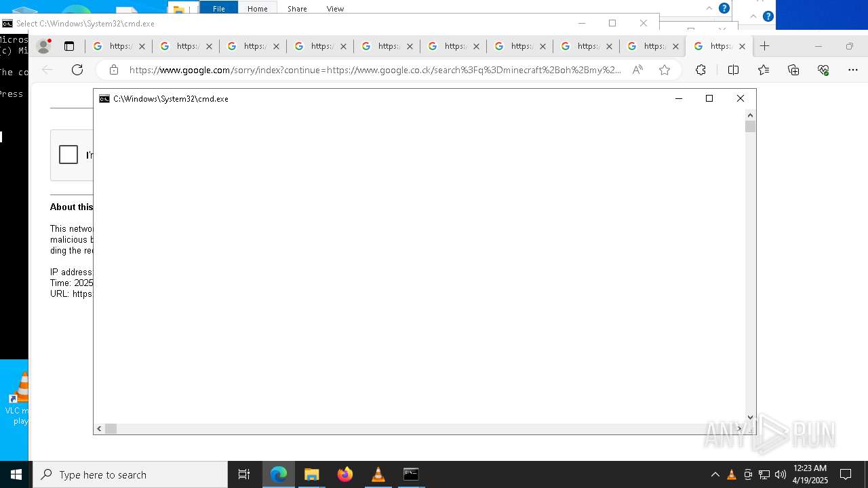This screenshot has width=868, height=488.
Task: Check the I'm not a robot checkbox
Action: click(x=68, y=155)
